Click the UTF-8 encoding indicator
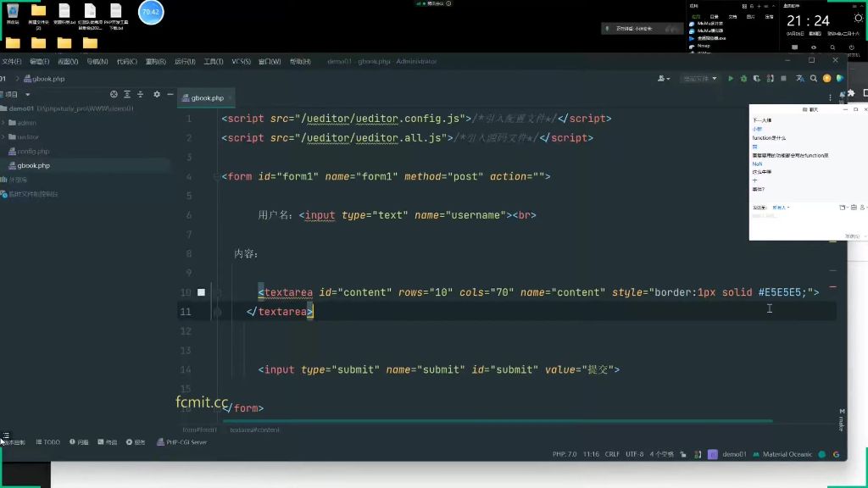868x488 pixels. pos(634,454)
